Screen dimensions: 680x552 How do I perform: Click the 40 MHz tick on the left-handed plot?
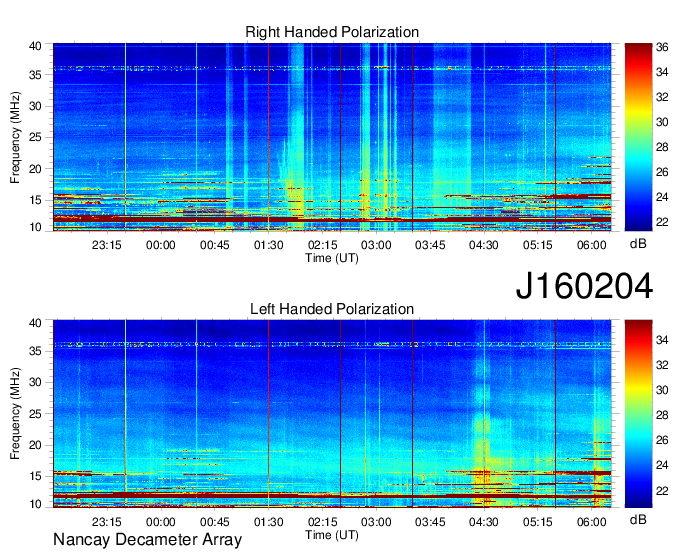click(x=35, y=323)
